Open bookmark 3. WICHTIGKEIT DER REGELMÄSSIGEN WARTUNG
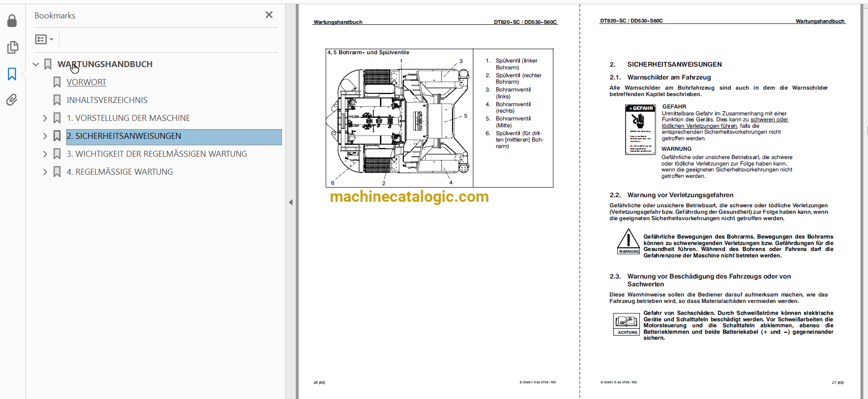This screenshot has height=399, width=868. [157, 154]
